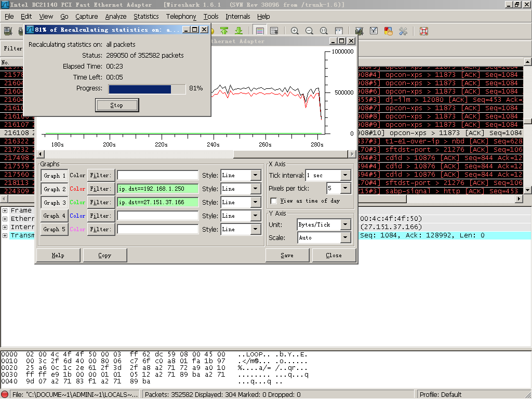Jump to first packet with the up-arrow icon

coord(224,31)
